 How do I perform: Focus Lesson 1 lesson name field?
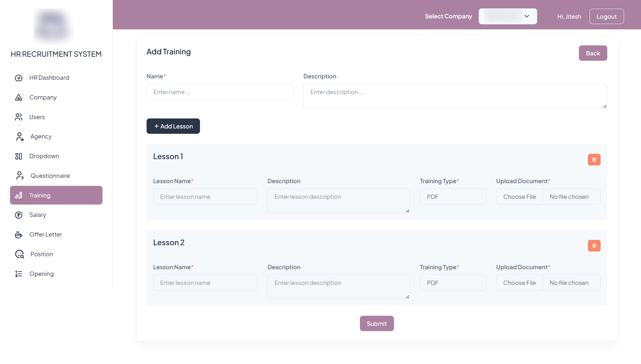(x=205, y=197)
